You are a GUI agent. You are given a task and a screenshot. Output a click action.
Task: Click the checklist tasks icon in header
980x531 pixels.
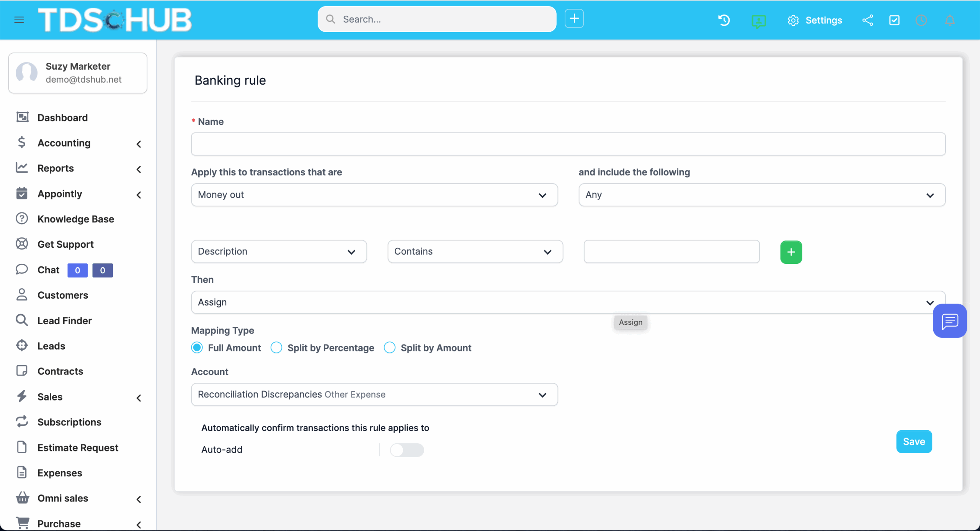tap(894, 20)
